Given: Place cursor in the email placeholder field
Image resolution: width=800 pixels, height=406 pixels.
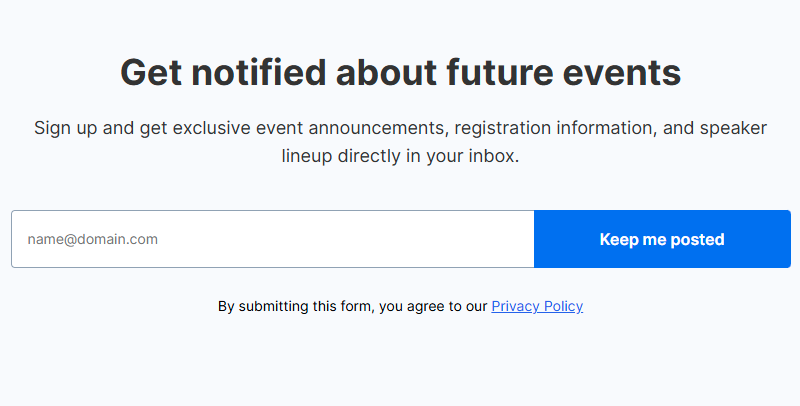Looking at the screenshot, I should [x=272, y=239].
